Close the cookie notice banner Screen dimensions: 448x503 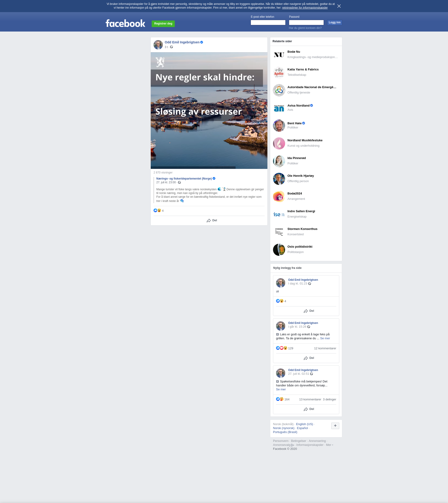coord(339,6)
